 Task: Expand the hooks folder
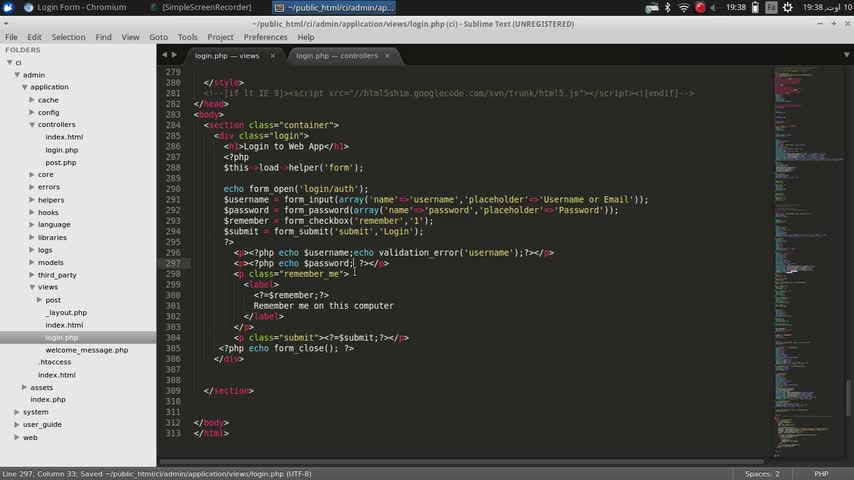point(32,212)
